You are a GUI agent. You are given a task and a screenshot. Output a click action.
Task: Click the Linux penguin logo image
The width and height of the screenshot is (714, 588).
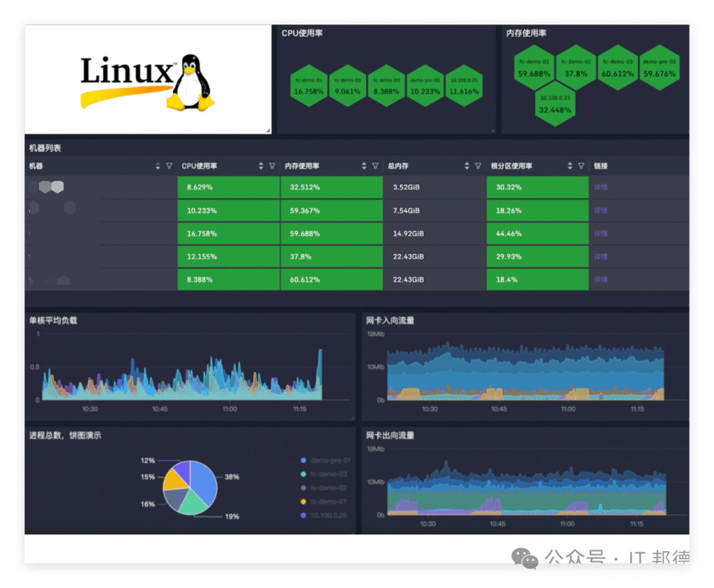pos(147,82)
